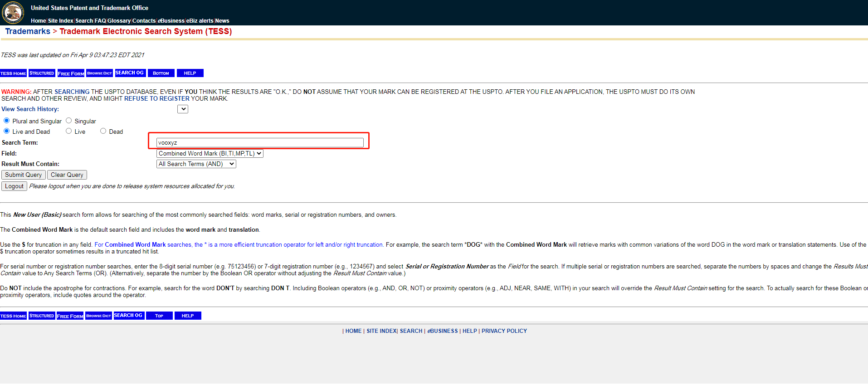
Task: Choose the Live radio option
Action: pyautogui.click(x=69, y=131)
